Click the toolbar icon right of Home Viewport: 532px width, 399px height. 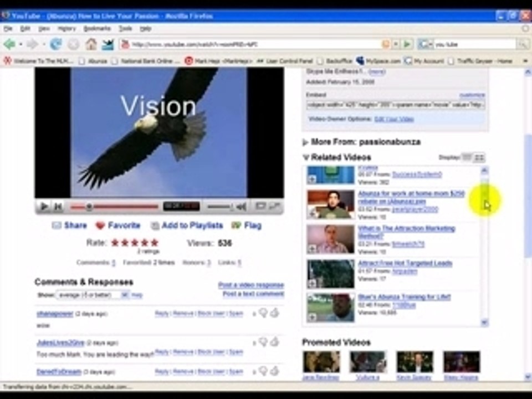pyautogui.click(x=108, y=44)
